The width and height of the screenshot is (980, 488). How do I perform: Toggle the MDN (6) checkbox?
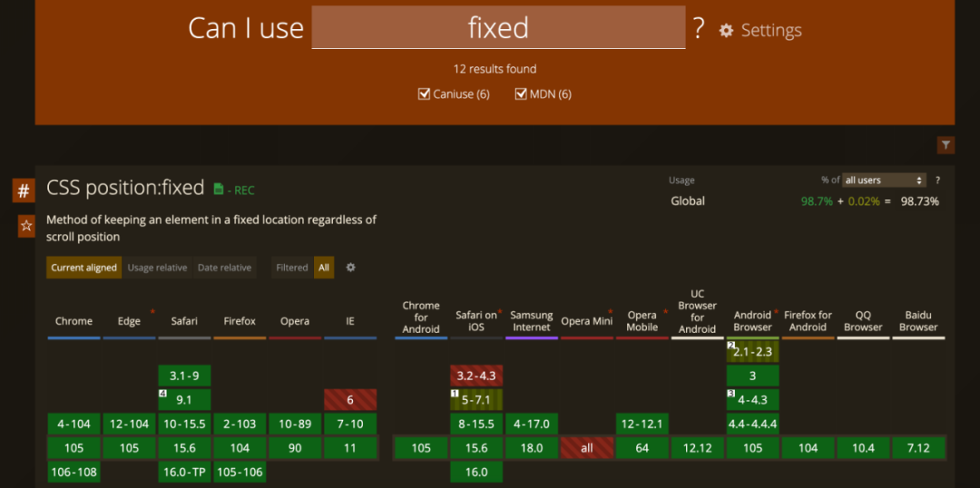[521, 94]
